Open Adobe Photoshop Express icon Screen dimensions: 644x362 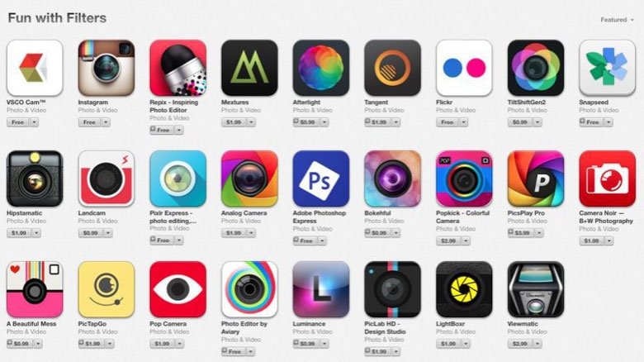[x=321, y=179]
